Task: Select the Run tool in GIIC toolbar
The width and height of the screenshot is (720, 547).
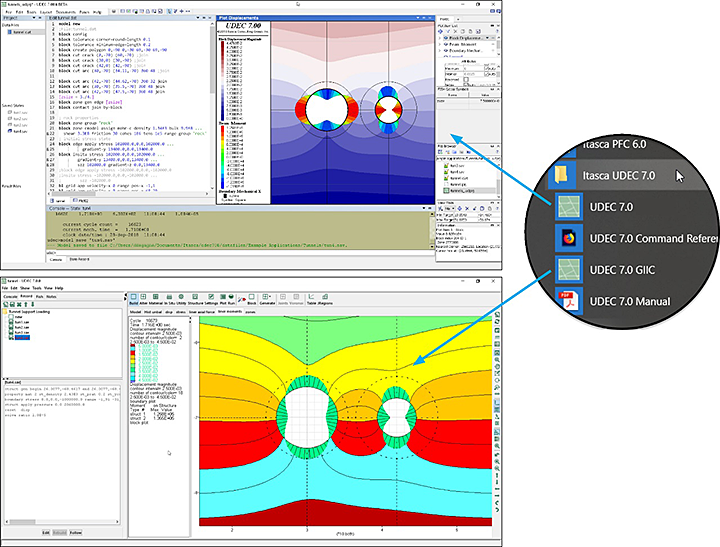Action: [231, 299]
